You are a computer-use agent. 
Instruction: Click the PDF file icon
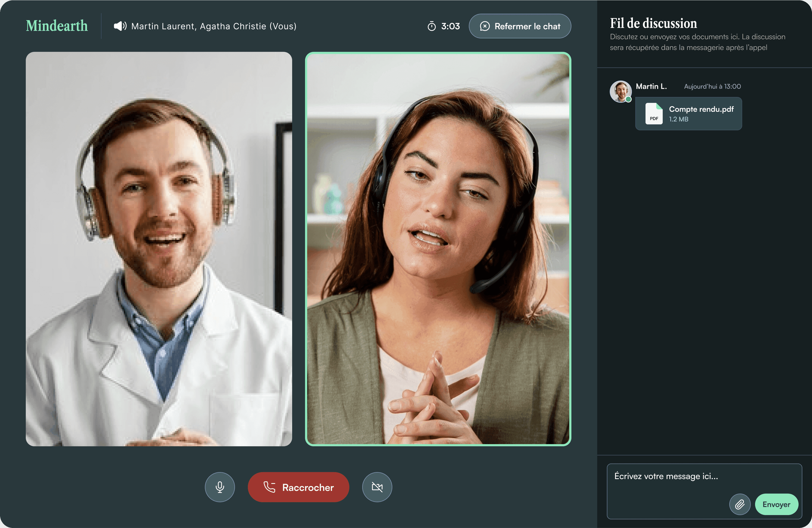[654, 114]
